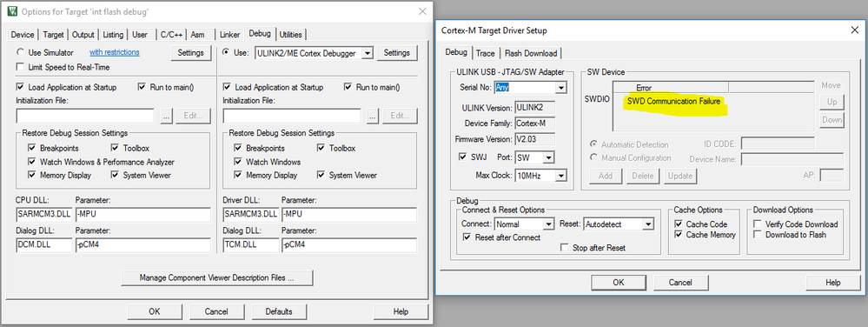Click Settings button next to Use Simulator
The width and height of the screenshot is (868, 327).
(191, 53)
